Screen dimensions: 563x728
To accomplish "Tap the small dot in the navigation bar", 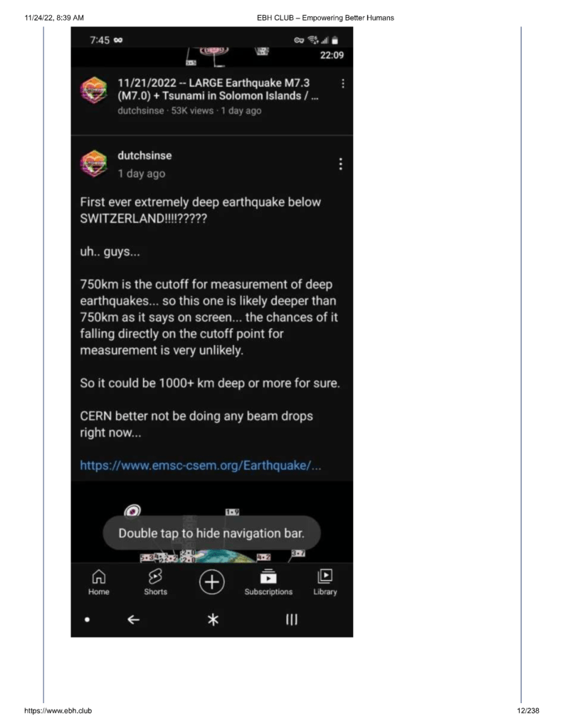I will [87, 620].
